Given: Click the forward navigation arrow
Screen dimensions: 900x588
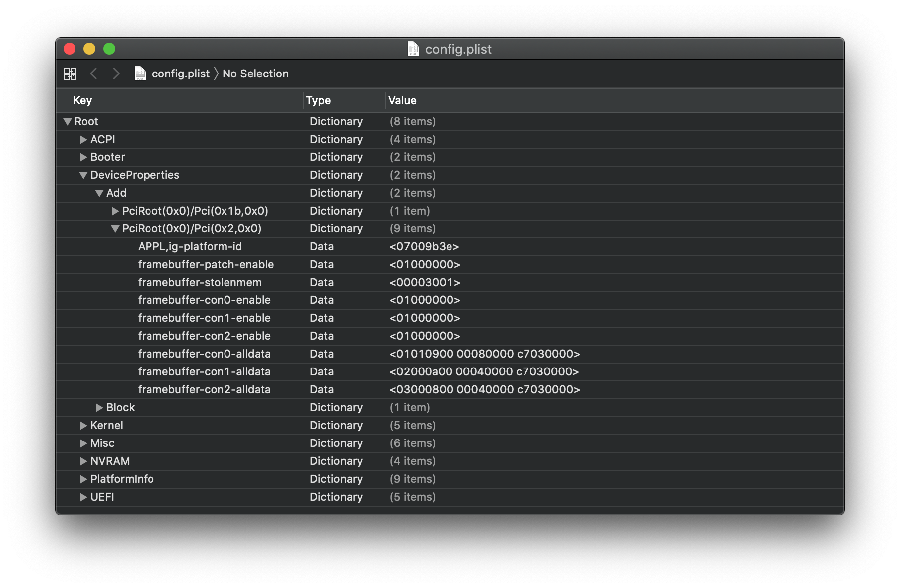Looking at the screenshot, I should pos(116,74).
